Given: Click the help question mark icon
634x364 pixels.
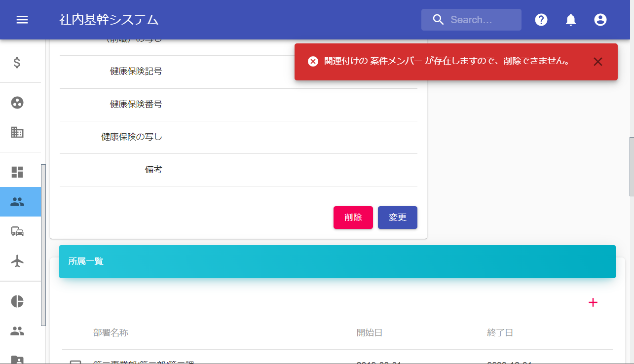Looking at the screenshot, I should [541, 20].
